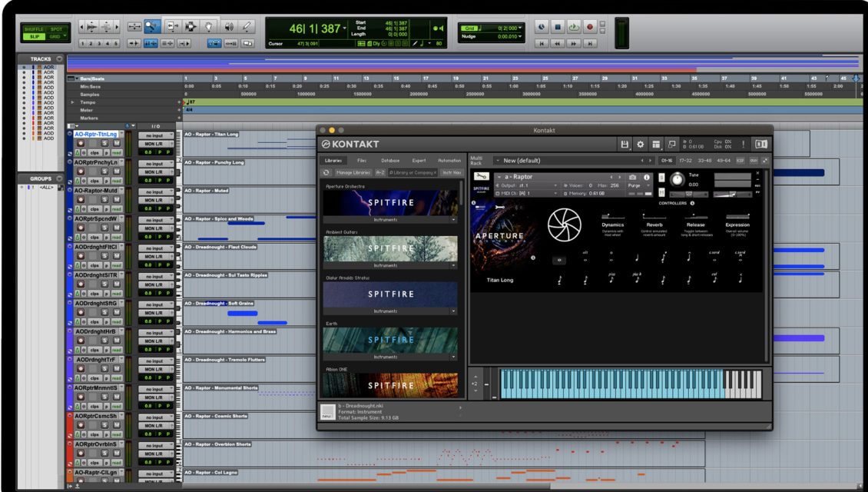Click the Raptor snapshot camera icon
Viewport: 868px width, 492px height.
coord(633,178)
